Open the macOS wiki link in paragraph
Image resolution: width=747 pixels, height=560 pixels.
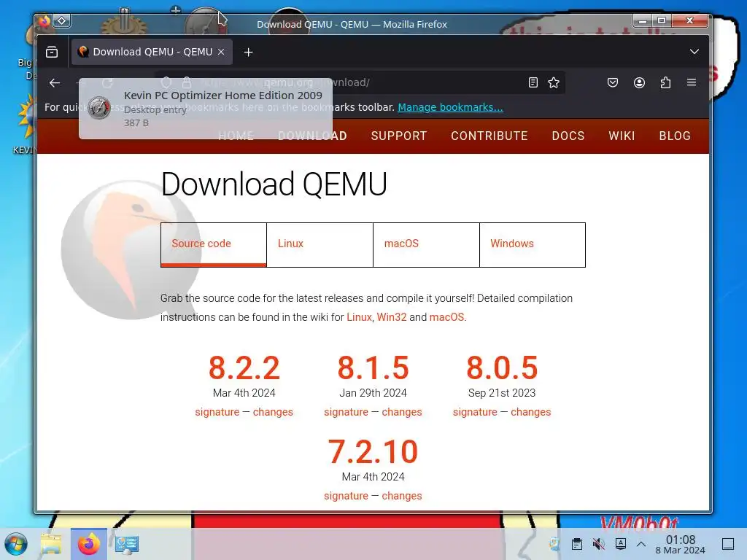coord(446,317)
